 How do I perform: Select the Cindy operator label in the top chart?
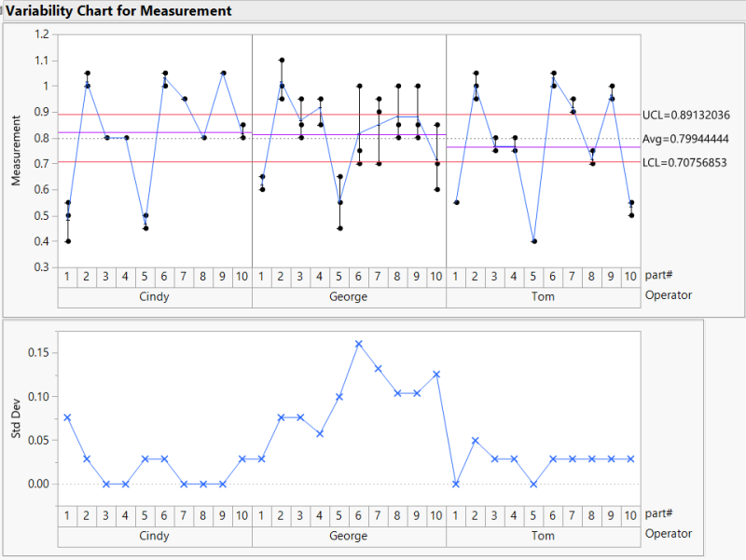coord(153,296)
